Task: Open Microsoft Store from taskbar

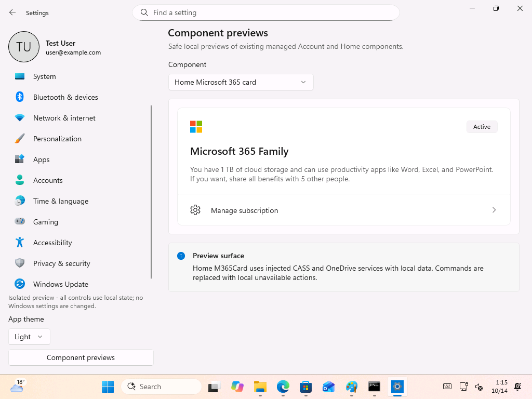Action: coord(305,387)
